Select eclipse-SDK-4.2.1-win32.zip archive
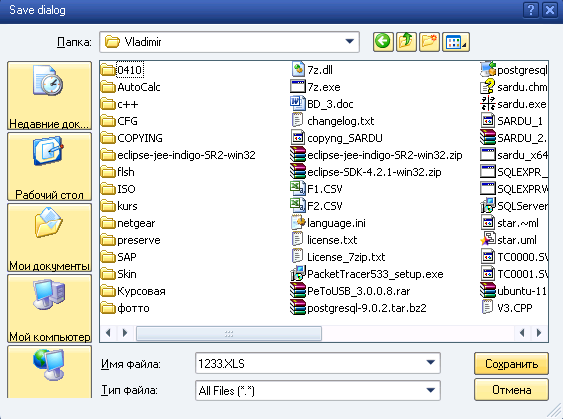The width and height of the screenshot is (563, 419). pos(366,172)
